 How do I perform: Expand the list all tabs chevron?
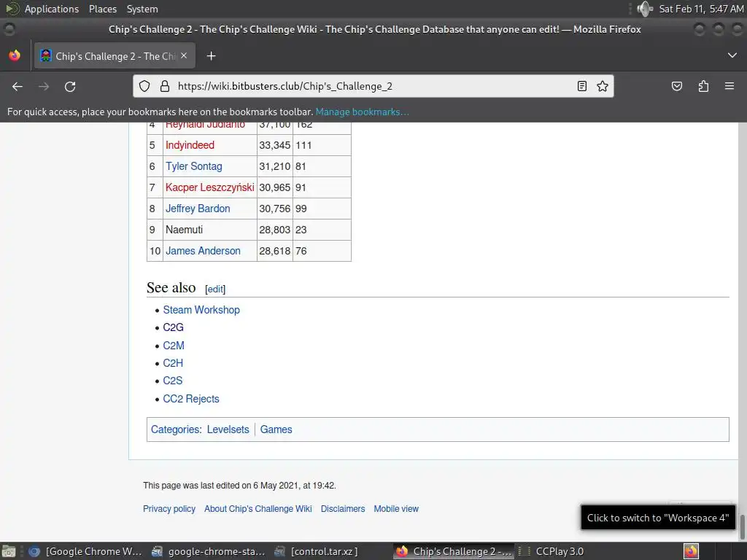coord(732,55)
